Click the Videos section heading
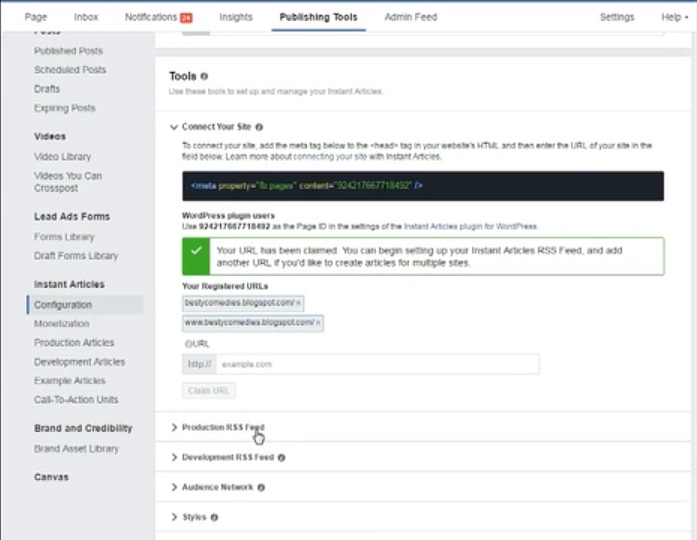This screenshot has height=540, width=697. [x=50, y=137]
